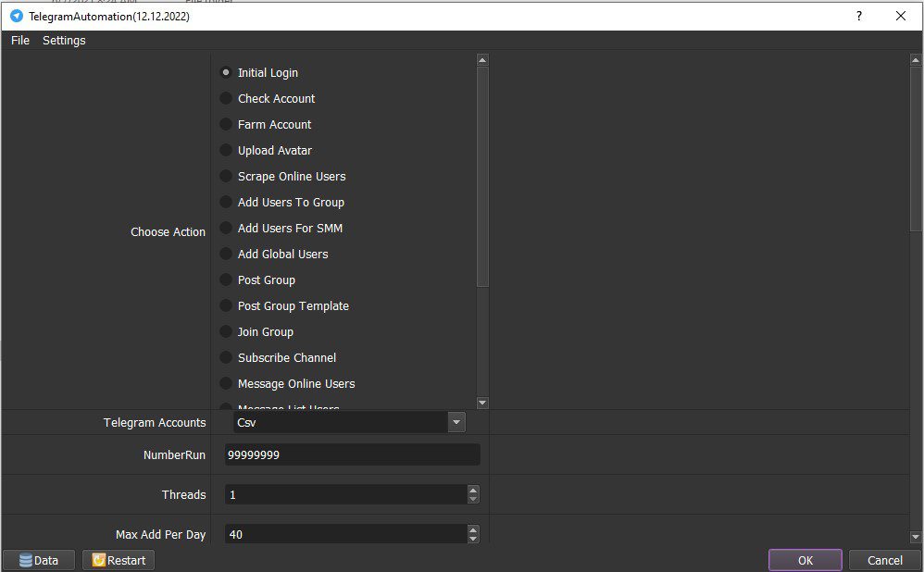Click the action list scroll down arrow
Screen dimensions: 924x572
(482, 403)
